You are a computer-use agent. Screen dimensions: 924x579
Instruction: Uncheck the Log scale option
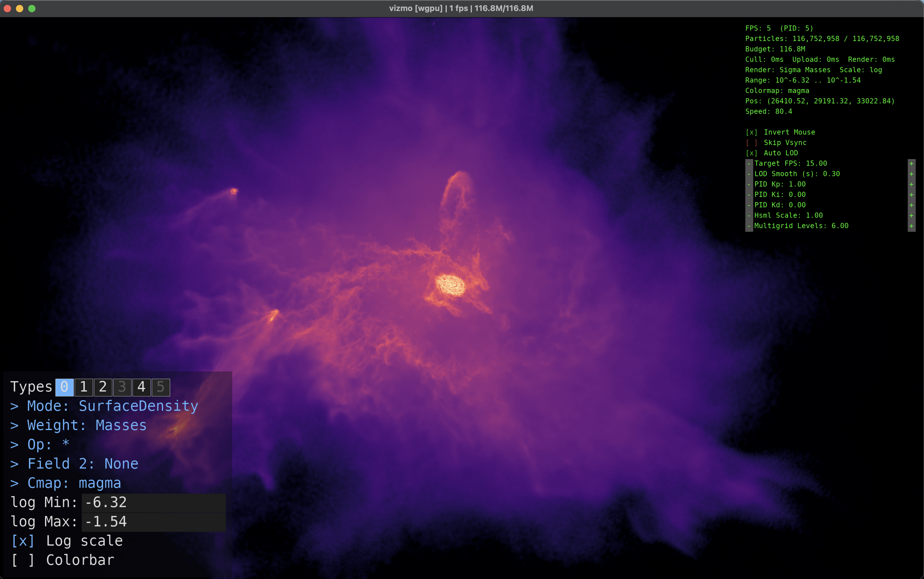coord(23,541)
